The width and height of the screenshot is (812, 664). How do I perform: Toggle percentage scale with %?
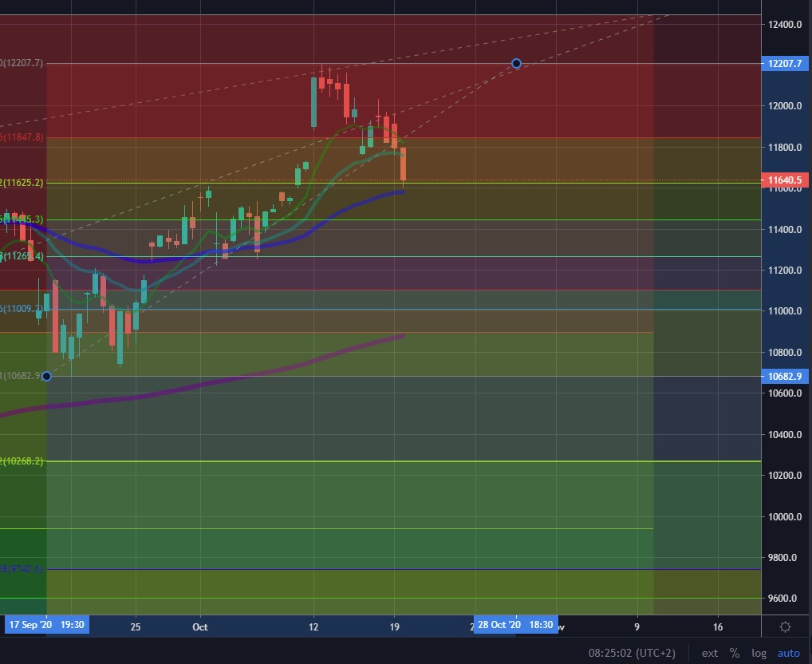pos(735,653)
